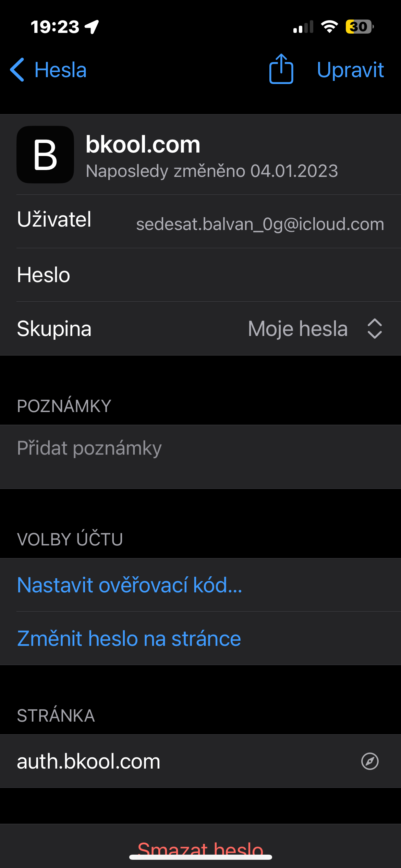
Task: Expand the Moje hesla group dropdown
Action: [x=297, y=329]
